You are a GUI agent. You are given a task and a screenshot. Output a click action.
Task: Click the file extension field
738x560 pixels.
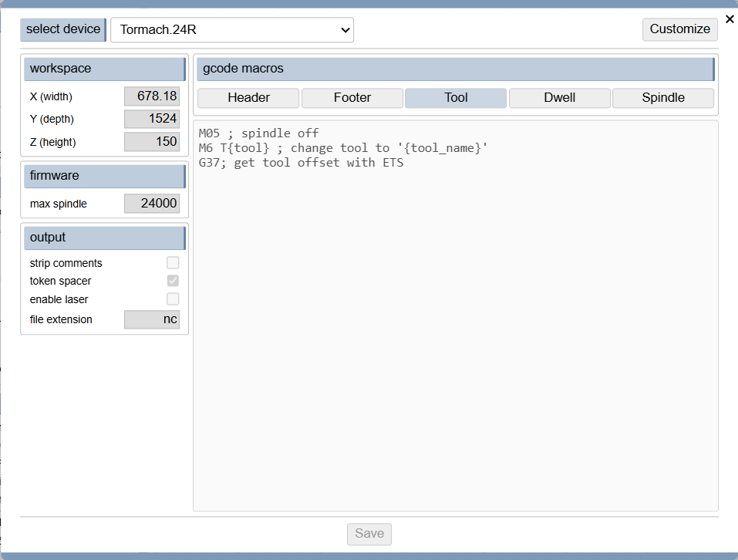click(152, 319)
